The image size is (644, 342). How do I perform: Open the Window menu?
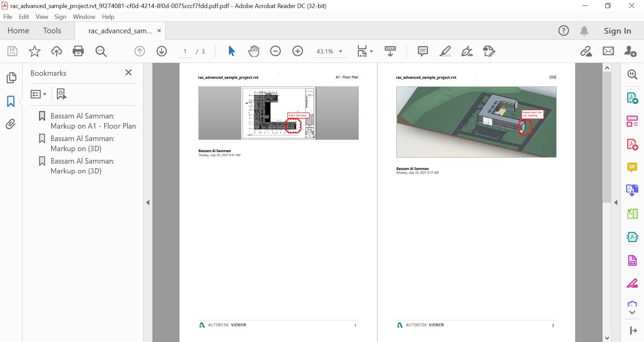click(x=84, y=16)
